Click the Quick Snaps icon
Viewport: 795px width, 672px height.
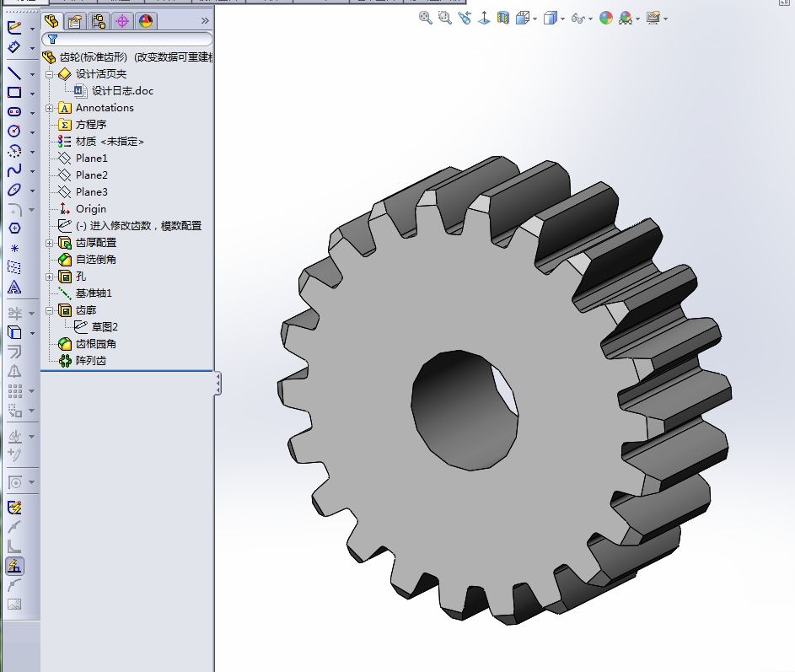(x=14, y=481)
